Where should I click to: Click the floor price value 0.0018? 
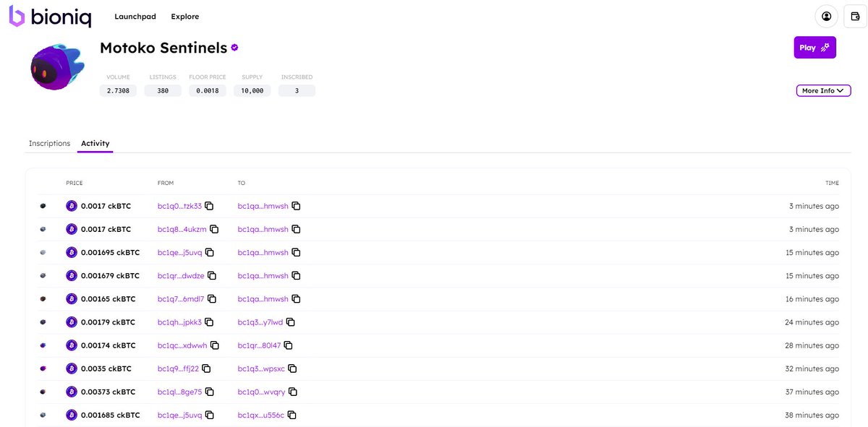(208, 91)
